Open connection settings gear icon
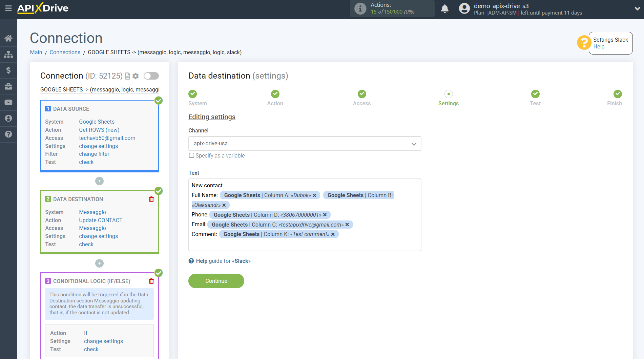The image size is (644, 359). point(136,76)
